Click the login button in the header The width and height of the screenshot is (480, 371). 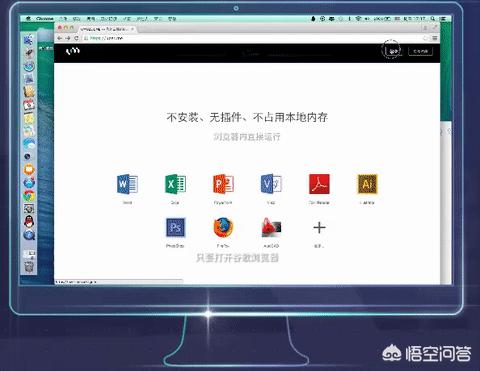[x=394, y=51]
